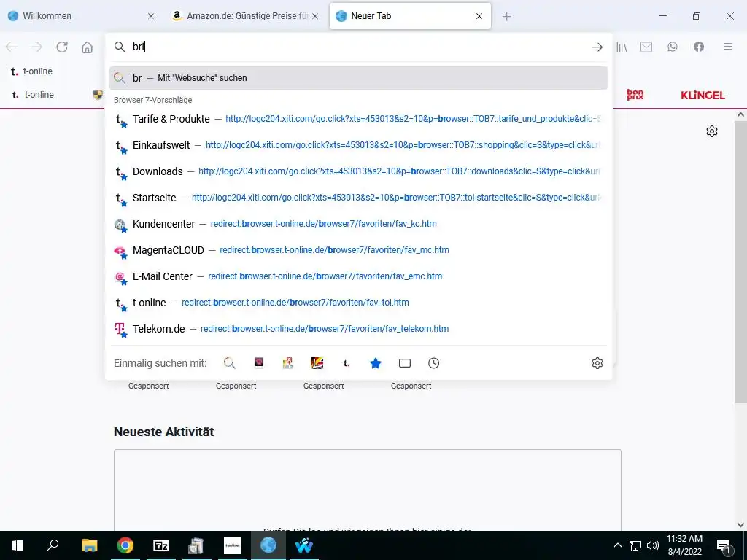Click the page vertical scrollbar
747x560 pixels.
click(x=740, y=262)
